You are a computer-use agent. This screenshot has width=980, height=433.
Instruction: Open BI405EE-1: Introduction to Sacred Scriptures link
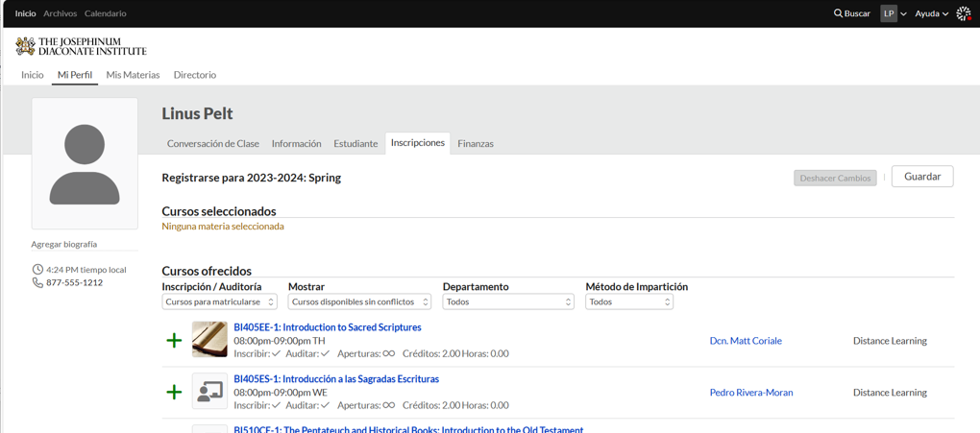[x=328, y=326]
